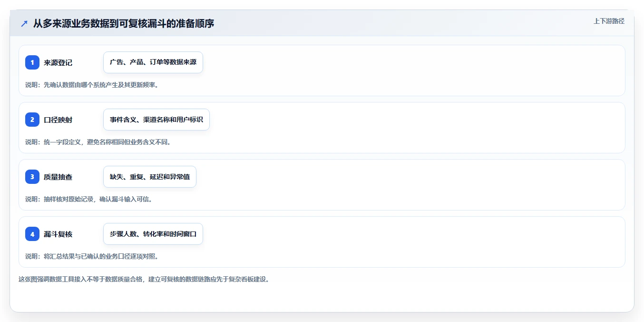Screen dimensions: 644x322
Task: Select the 上下游路径 label in header
Action: point(609,21)
